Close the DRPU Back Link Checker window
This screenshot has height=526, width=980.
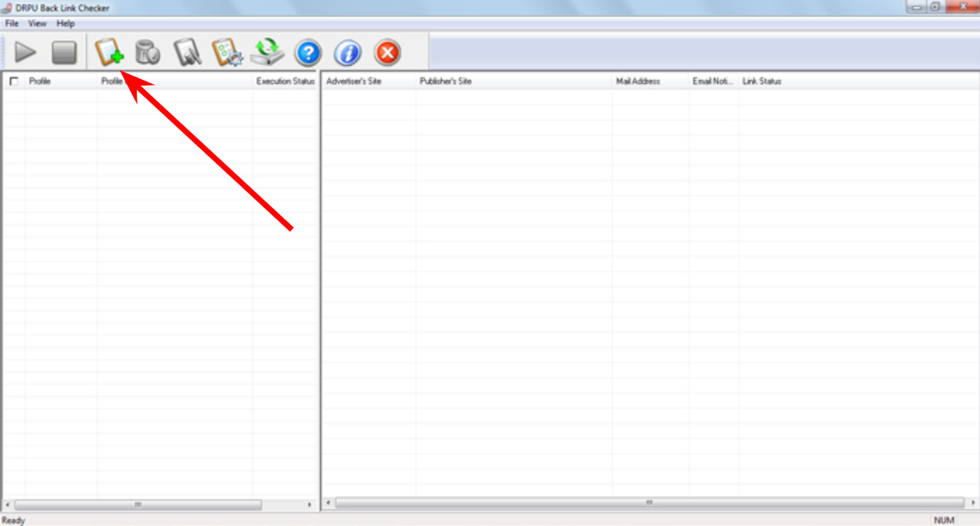(962, 7)
